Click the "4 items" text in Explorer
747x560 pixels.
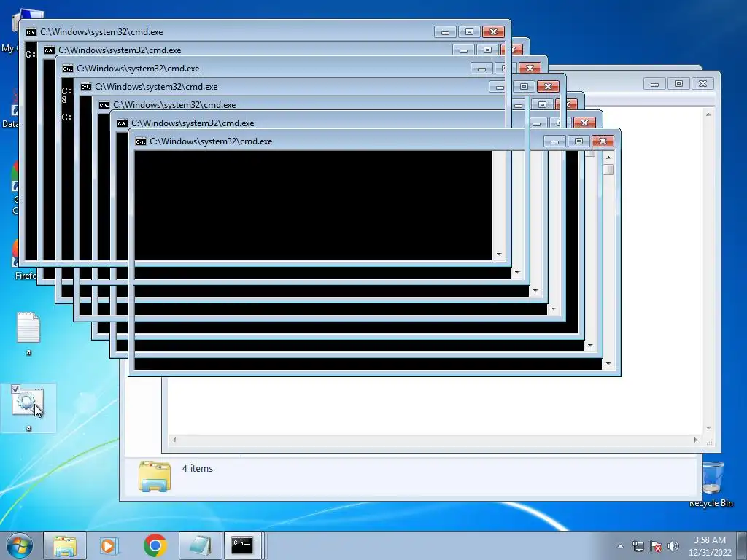[197, 469]
